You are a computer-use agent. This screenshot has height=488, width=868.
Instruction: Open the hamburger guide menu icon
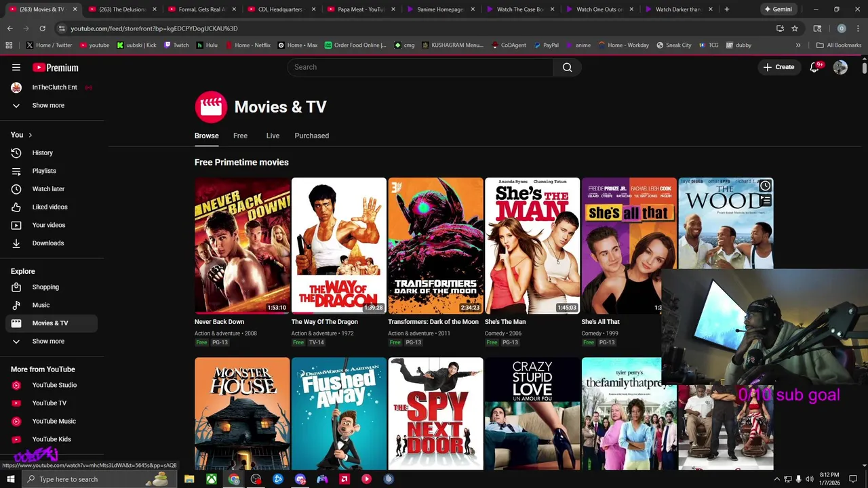[16, 67]
